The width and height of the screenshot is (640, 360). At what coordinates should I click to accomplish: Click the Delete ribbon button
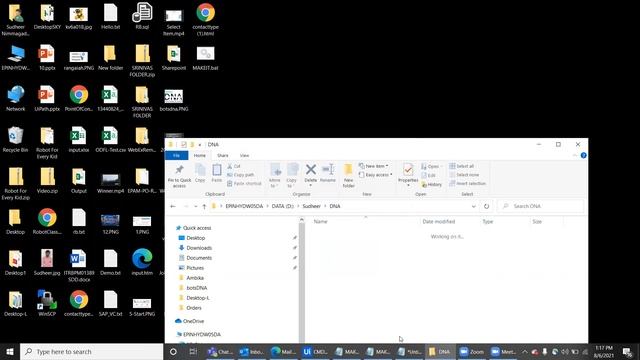[311, 175]
